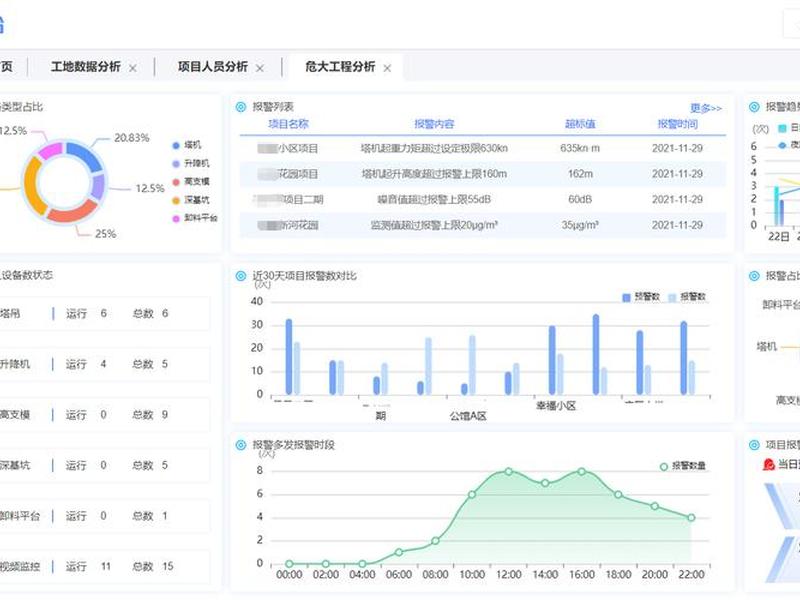Click the 深基坑 device status row
800x600 pixels.
[105, 465]
